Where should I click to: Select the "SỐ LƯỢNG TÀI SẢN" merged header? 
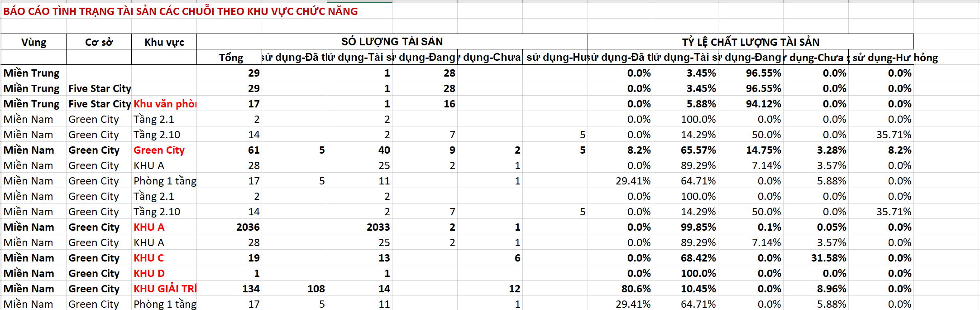point(392,42)
